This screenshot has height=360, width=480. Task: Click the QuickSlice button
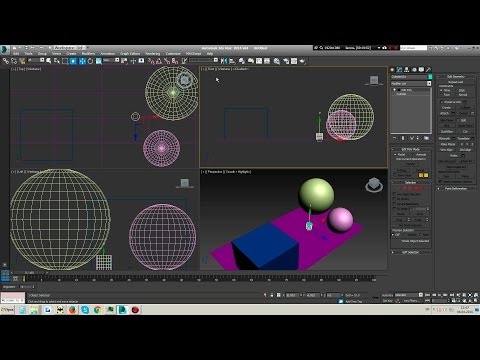pos(447,131)
